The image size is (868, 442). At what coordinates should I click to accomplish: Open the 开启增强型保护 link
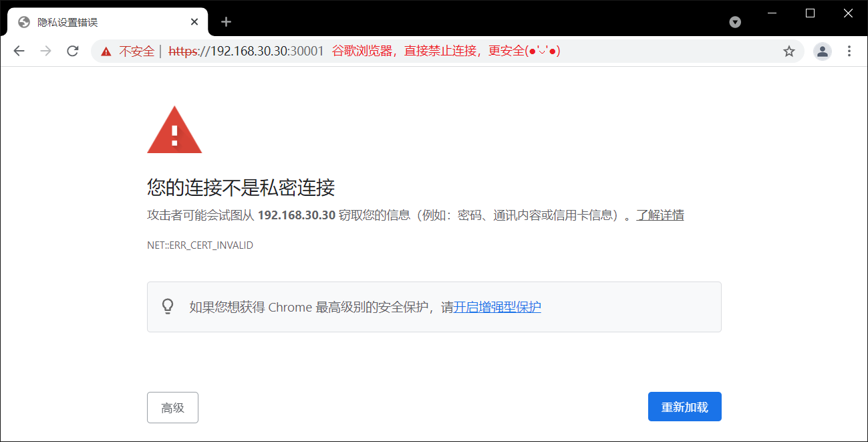[498, 307]
